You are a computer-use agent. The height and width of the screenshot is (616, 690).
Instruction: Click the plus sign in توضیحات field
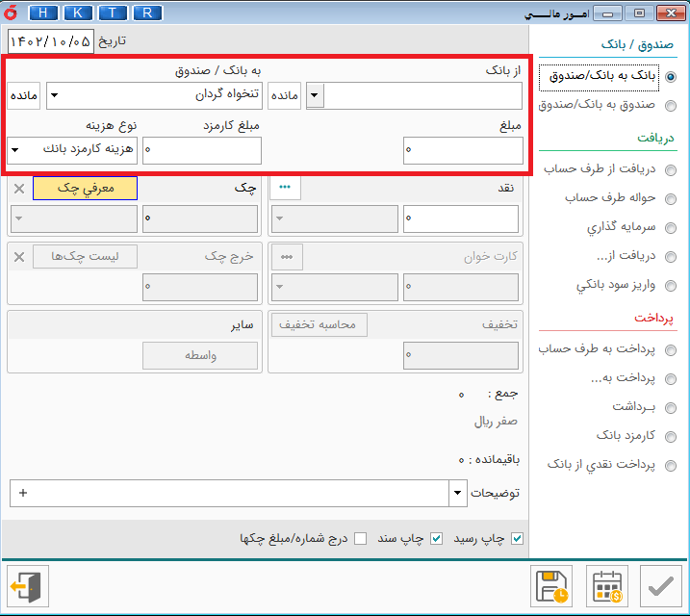23,493
